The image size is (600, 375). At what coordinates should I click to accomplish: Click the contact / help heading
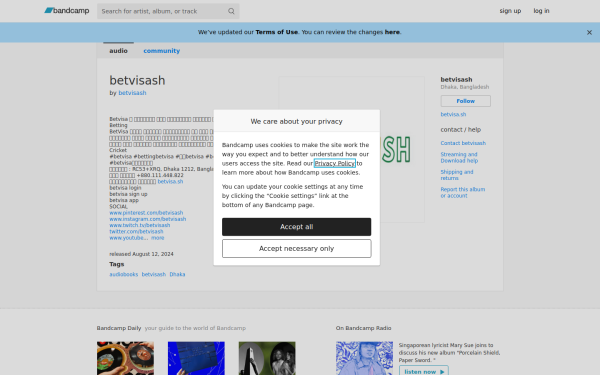[461, 130]
